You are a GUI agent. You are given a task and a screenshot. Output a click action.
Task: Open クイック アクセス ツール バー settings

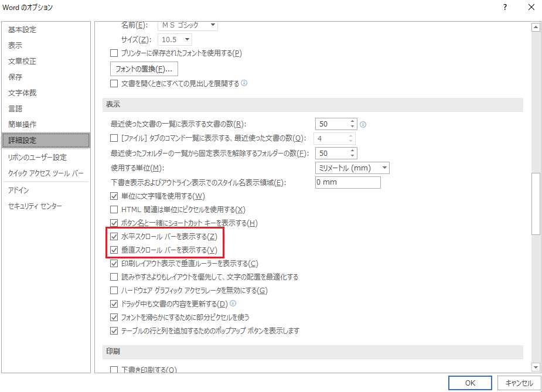[x=46, y=173]
